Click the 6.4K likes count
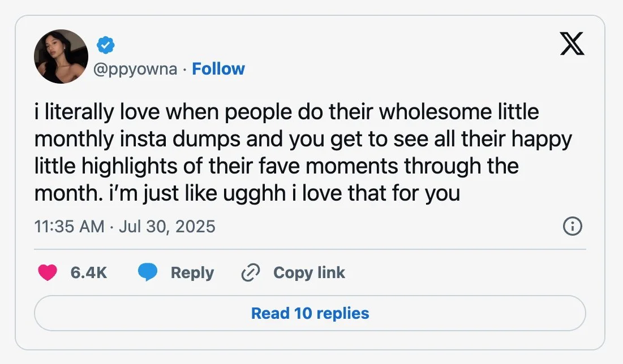Viewport: 623px width, 364px height. click(x=89, y=272)
